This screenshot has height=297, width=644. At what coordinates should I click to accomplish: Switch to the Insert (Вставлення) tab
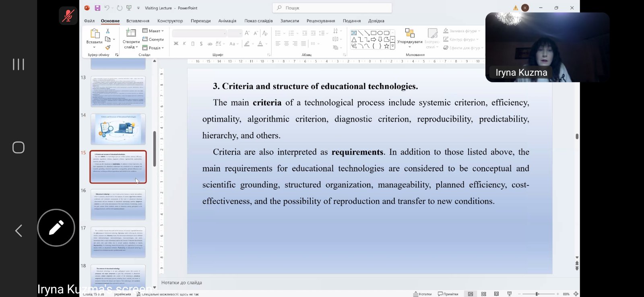click(138, 21)
